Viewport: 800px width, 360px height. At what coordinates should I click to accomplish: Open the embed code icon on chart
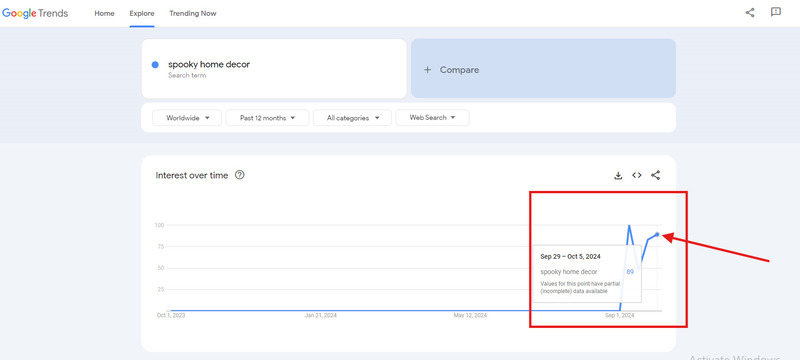pos(637,175)
